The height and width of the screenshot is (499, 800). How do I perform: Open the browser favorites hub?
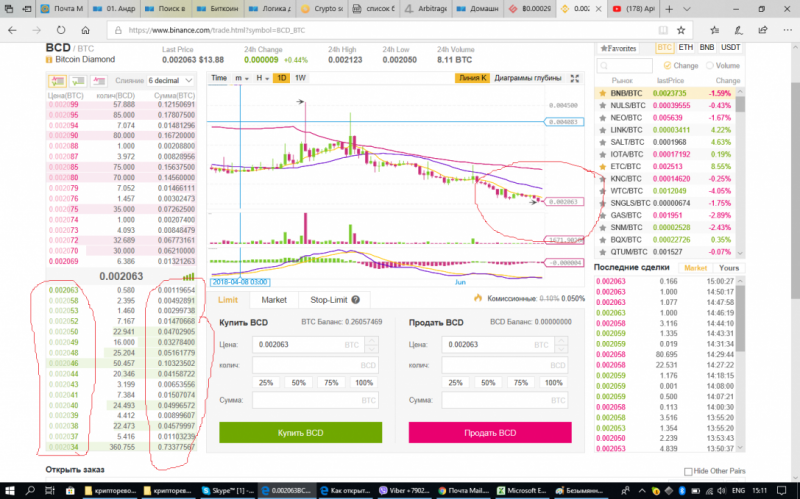tap(714, 30)
